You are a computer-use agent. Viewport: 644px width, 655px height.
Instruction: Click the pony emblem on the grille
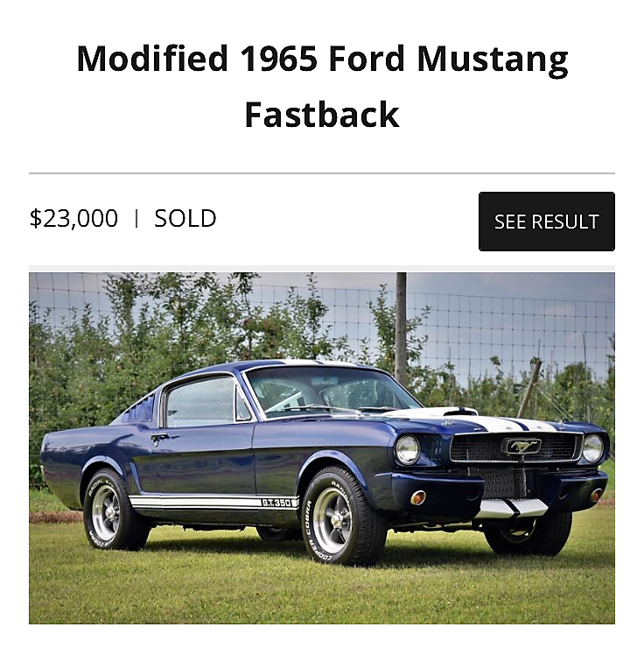point(521,447)
